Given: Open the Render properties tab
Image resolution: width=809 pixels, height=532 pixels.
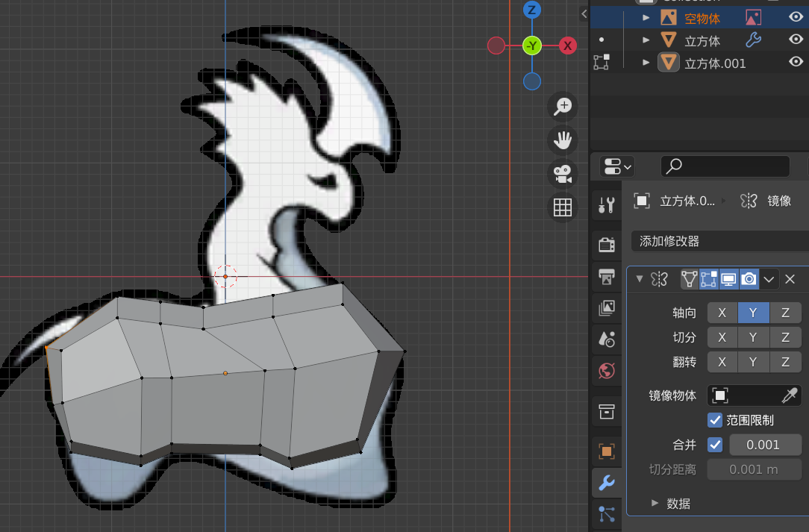Looking at the screenshot, I should tap(607, 245).
